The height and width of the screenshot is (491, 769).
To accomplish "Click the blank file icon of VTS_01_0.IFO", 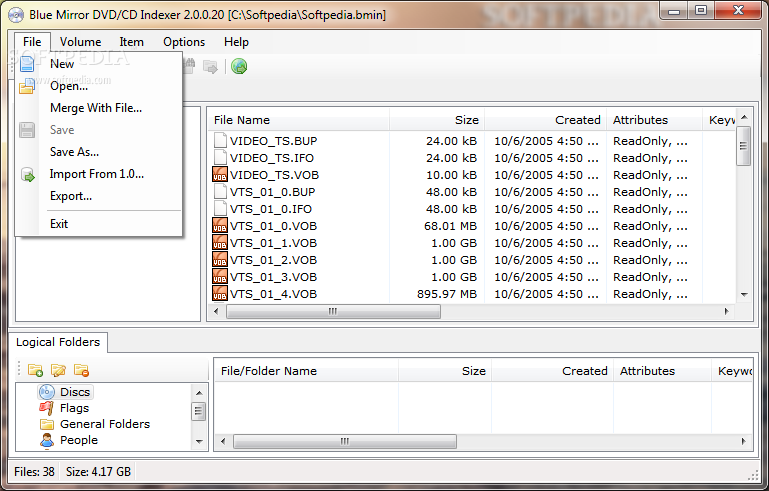I will (x=220, y=209).
